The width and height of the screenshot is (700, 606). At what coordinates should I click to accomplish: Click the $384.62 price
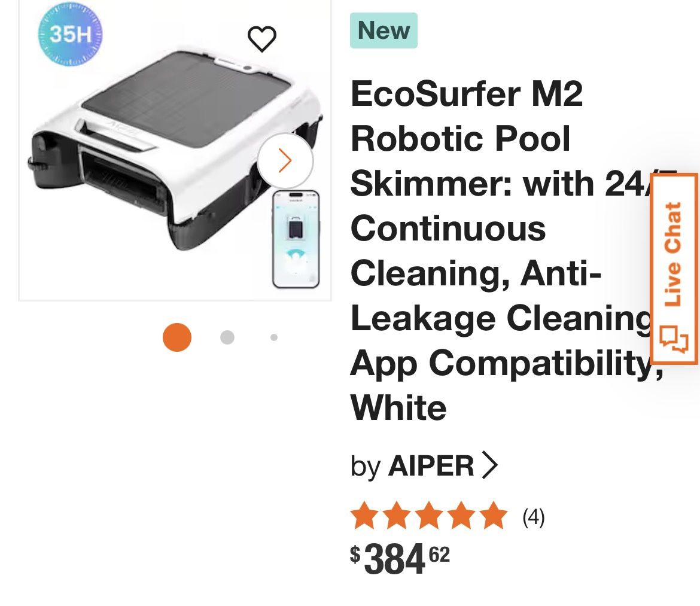point(400,558)
